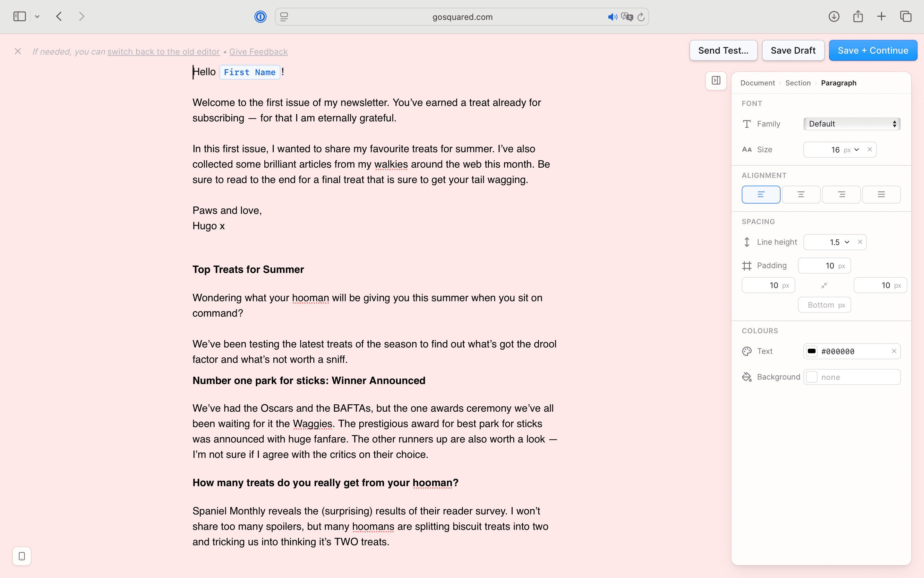924x578 pixels.
Task: Open the black Text colour swatch
Action: click(x=812, y=351)
